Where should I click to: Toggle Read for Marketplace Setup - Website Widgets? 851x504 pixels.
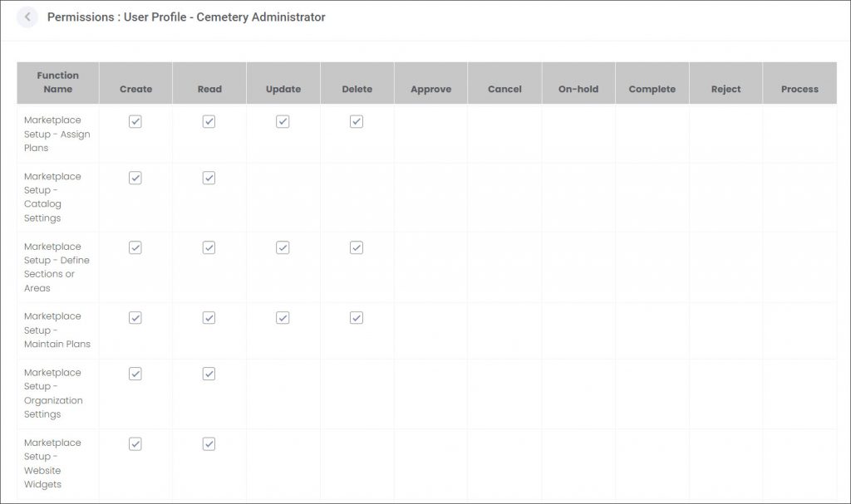point(209,443)
